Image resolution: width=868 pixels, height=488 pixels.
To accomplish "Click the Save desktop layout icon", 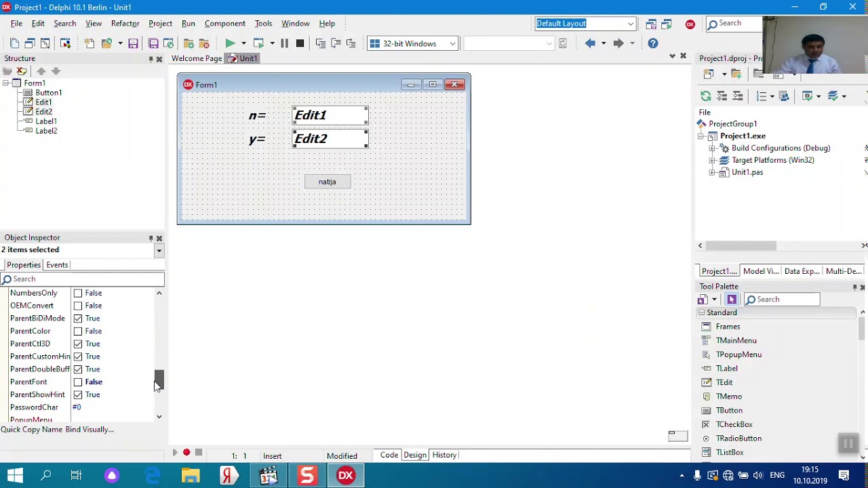I will pyautogui.click(x=651, y=24).
